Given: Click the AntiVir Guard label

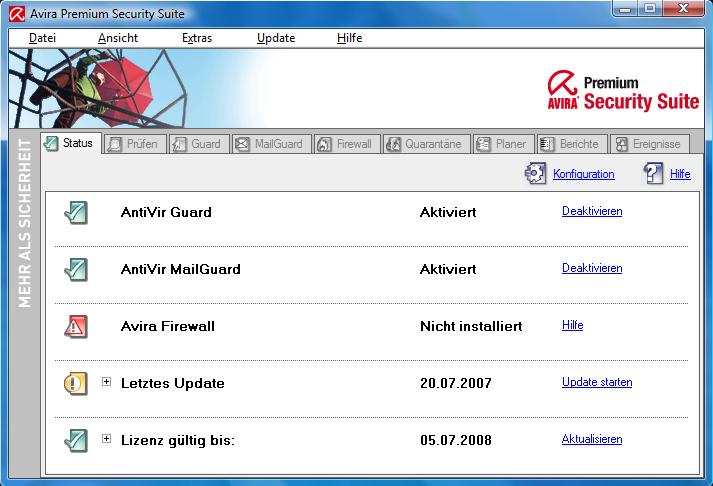Looking at the screenshot, I should point(166,212).
